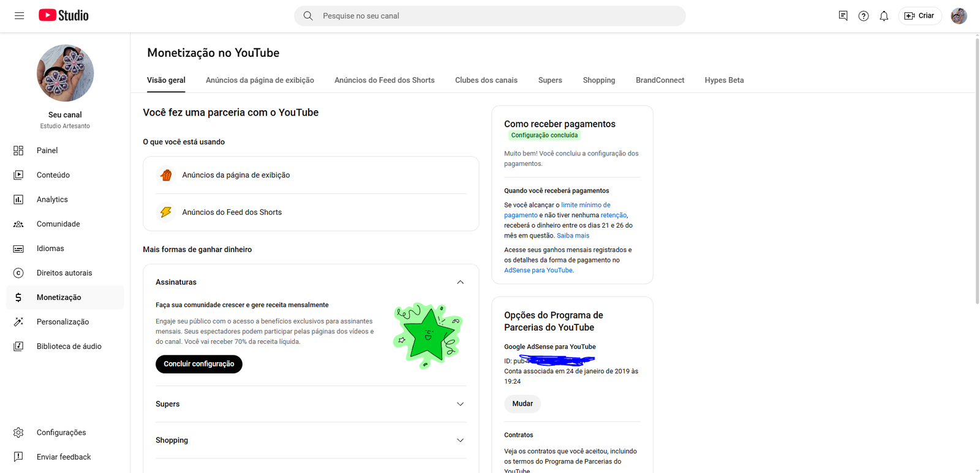Screen dimensions: 980x473
Task: Click the Conteúdo sidebar icon
Action: [x=18, y=175]
